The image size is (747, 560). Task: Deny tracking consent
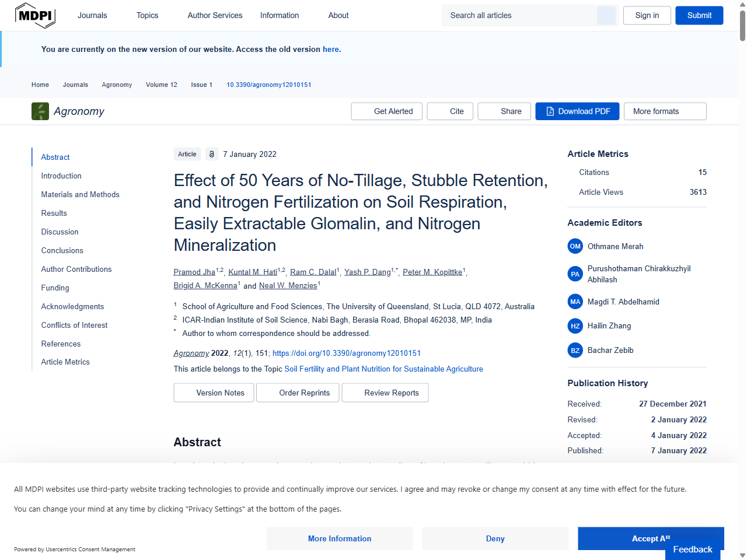[x=495, y=538]
